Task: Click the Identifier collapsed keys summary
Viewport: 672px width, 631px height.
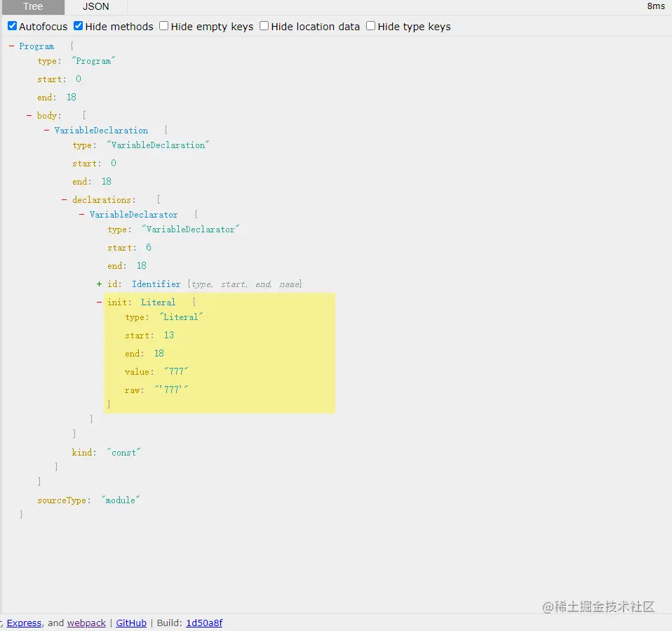Action: click(245, 284)
